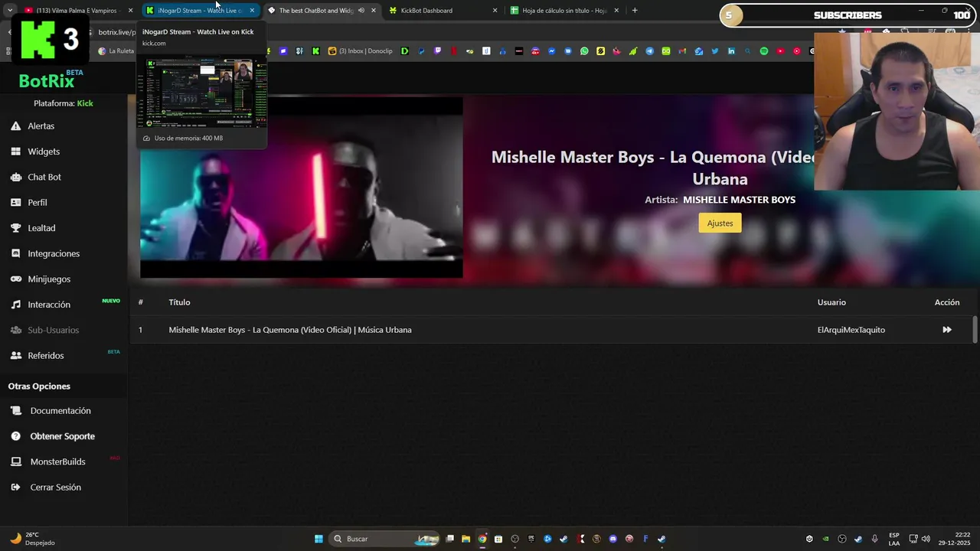Click username ElArquiMexTaquito in the queue
This screenshot has width=980, height=551.
pos(851,330)
